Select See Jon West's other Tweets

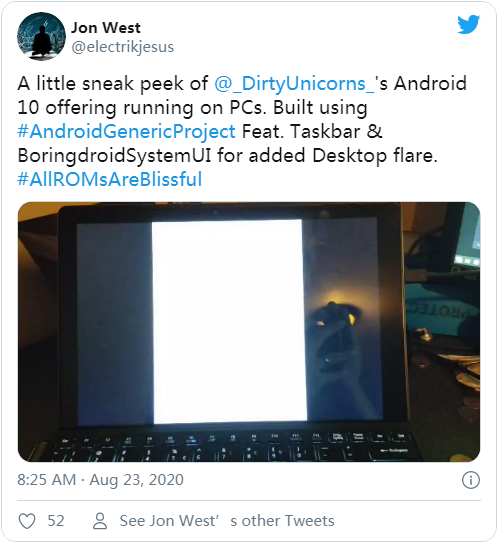coord(227,521)
